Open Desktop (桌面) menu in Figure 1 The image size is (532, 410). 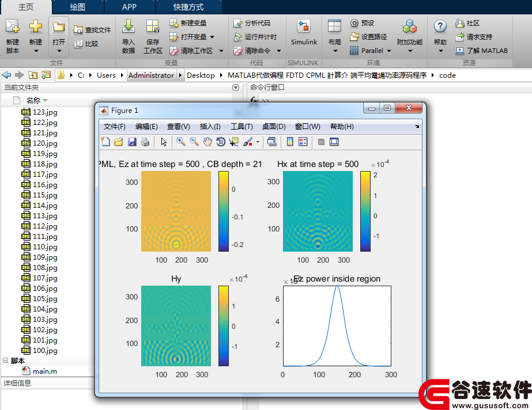(x=274, y=126)
